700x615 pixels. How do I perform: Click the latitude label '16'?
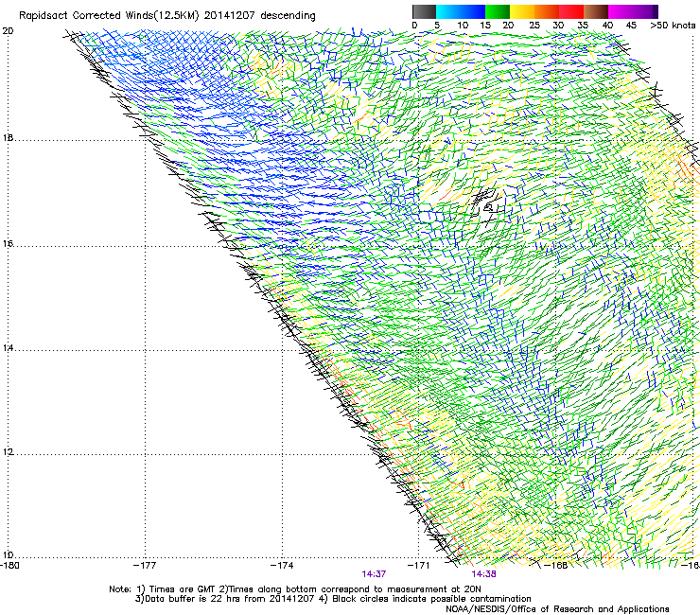(x=8, y=244)
